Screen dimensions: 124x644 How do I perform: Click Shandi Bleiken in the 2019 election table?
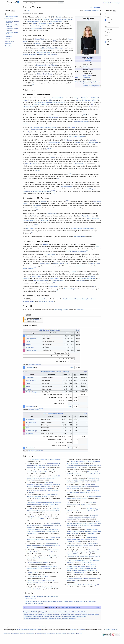tap(46, 381)
